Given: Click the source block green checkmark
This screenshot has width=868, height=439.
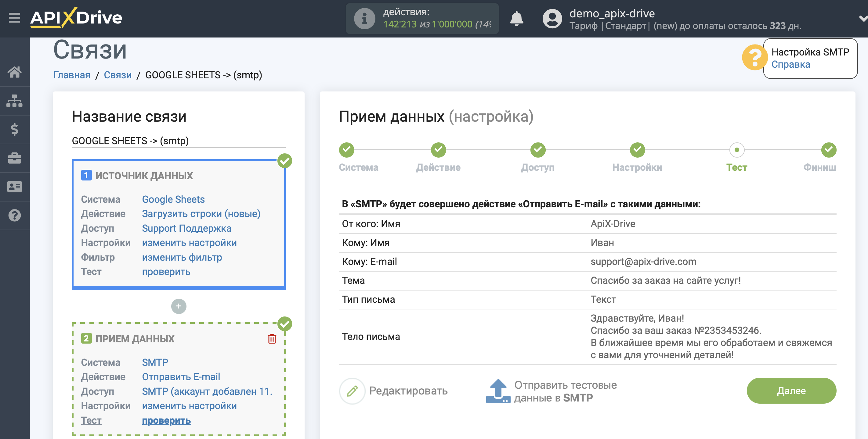Looking at the screenshot, I should tap(285, 161).
